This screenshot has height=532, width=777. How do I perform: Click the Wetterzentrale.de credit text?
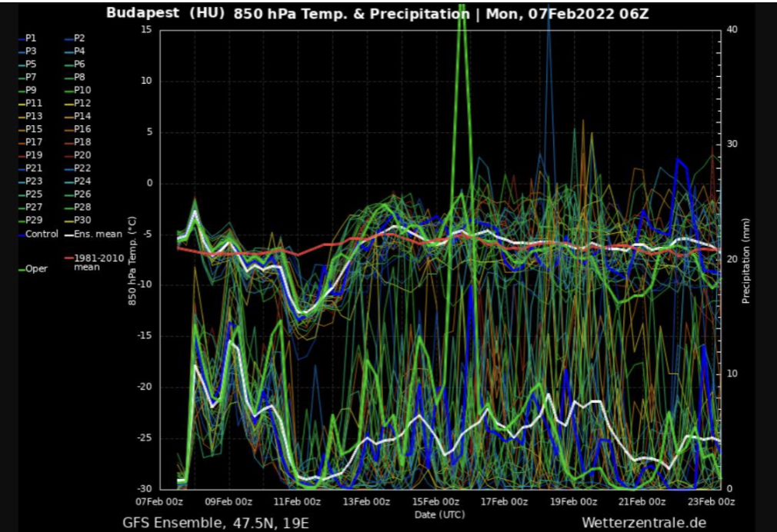point(643,523)
